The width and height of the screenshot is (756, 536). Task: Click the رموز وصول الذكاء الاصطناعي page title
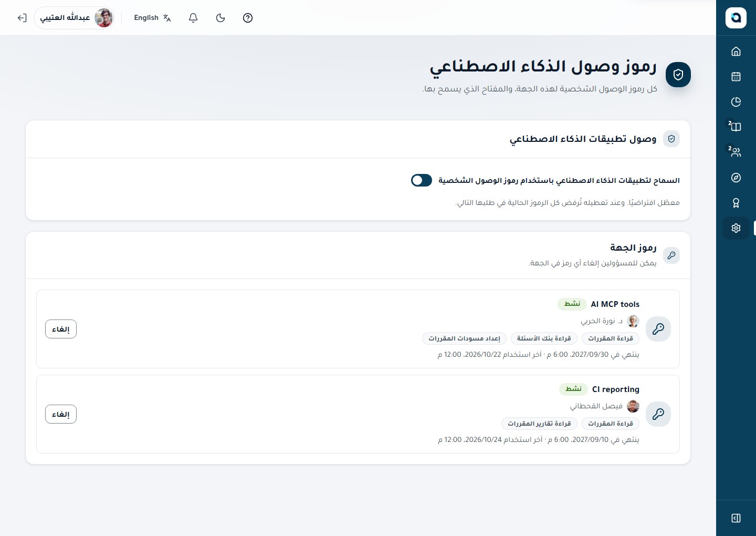coord(543,67)
